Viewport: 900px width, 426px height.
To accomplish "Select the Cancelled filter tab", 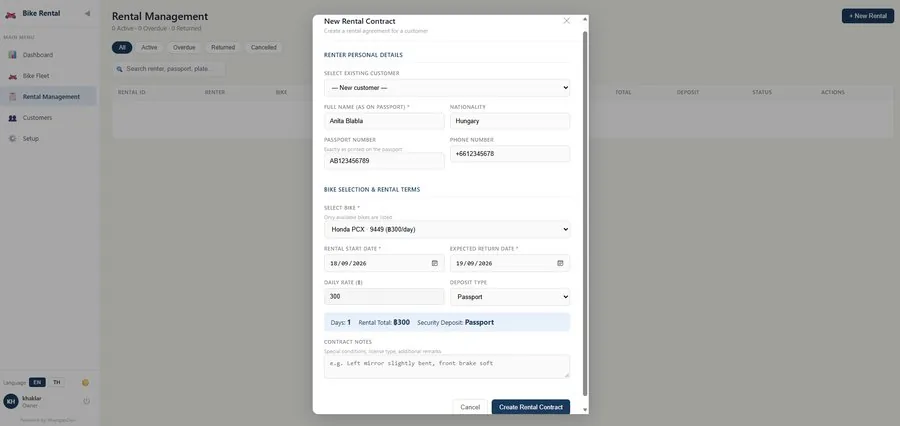I will 263,48.
